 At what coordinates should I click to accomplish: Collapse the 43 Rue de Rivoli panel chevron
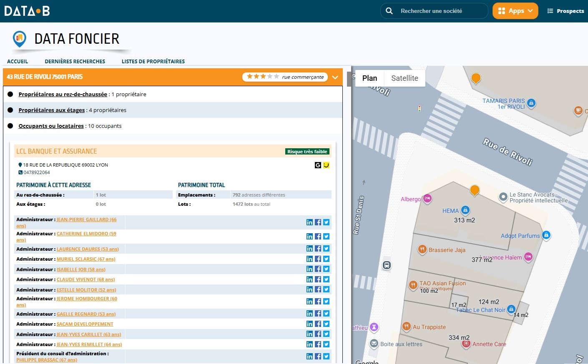point(335,77)
